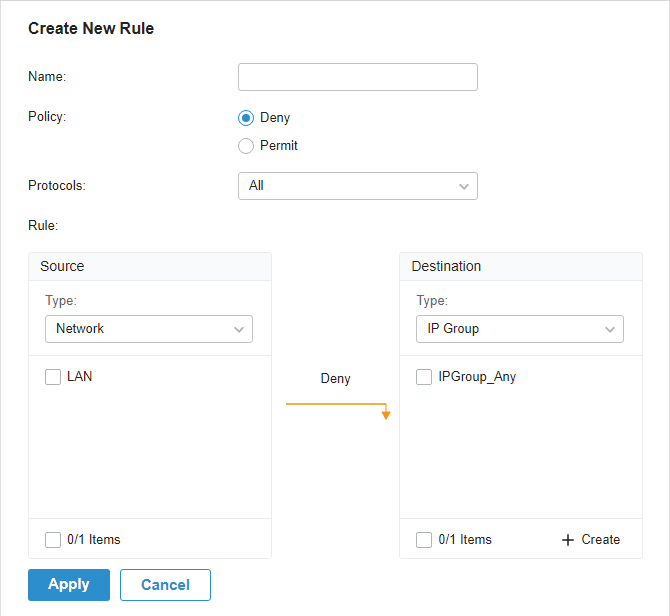Image resolution: width=670 pixels, height=616 pixels.
Task: Select the Permit policy radio button
Action: pos(246,146)
